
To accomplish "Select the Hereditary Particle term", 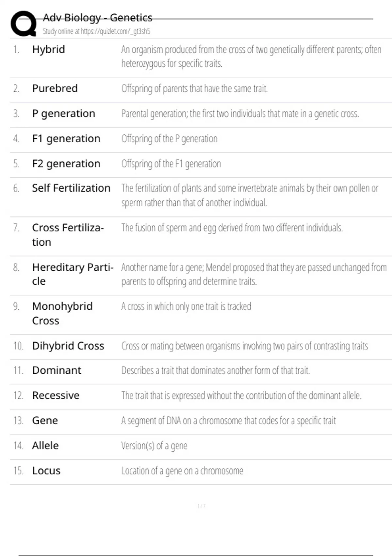I will (73, 274).
